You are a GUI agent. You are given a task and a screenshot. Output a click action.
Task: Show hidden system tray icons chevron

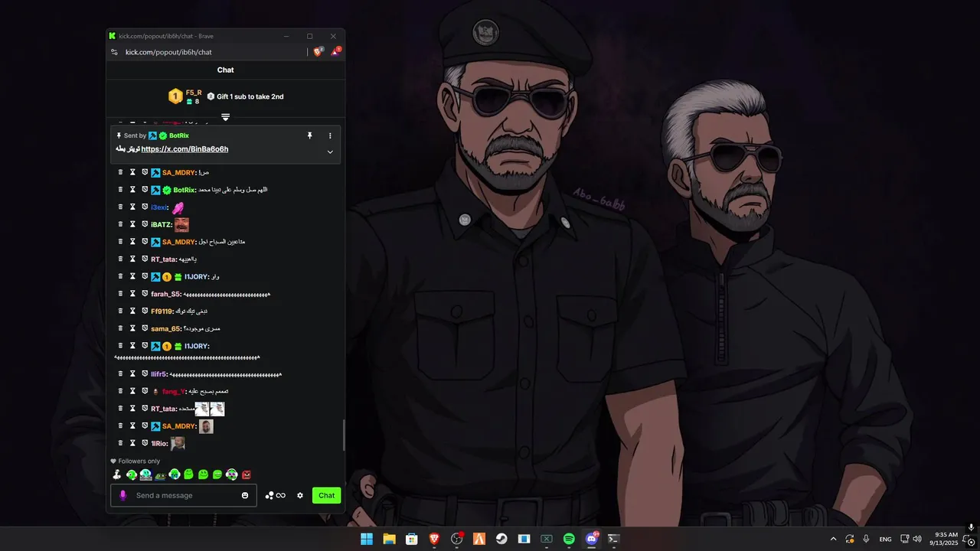[833, 539]
